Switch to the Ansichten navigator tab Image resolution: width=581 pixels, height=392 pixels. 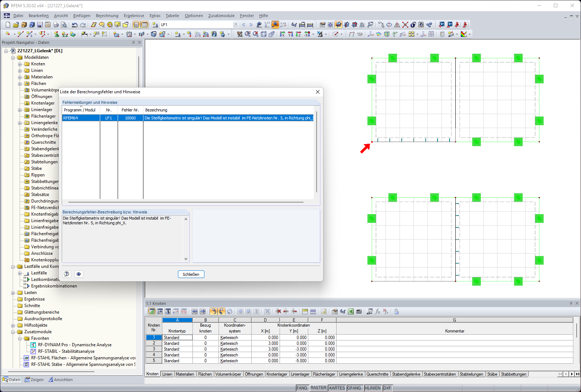60,380
